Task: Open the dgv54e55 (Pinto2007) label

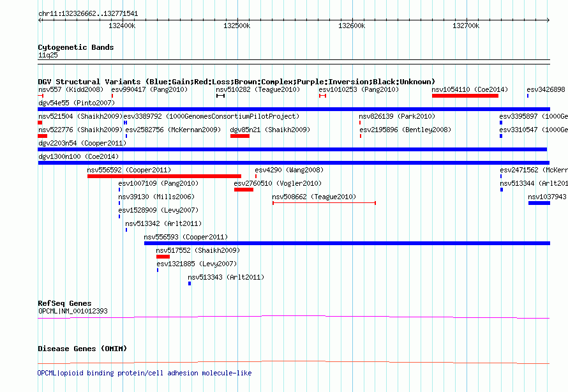Action: (x=77, y=103)
